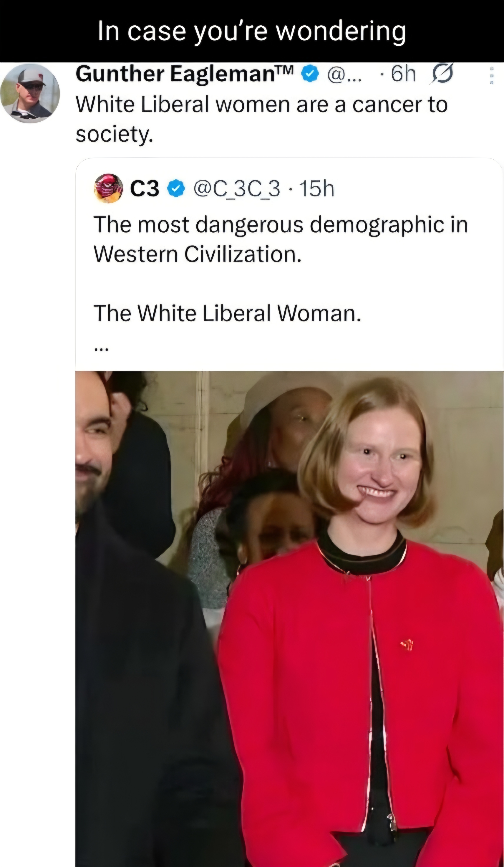Click verified badge beside Gunther Eagleman
This screenshot has width=504, height=867.
tap(310, 74)
